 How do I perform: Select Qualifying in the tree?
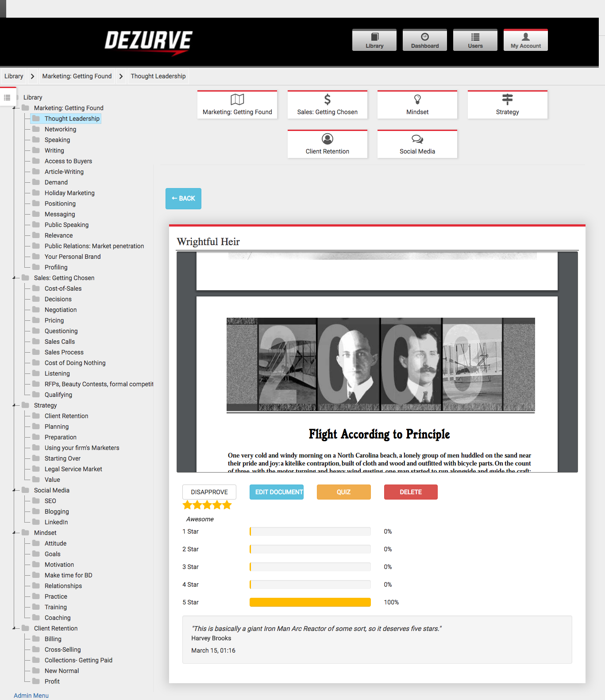(58, 395)
